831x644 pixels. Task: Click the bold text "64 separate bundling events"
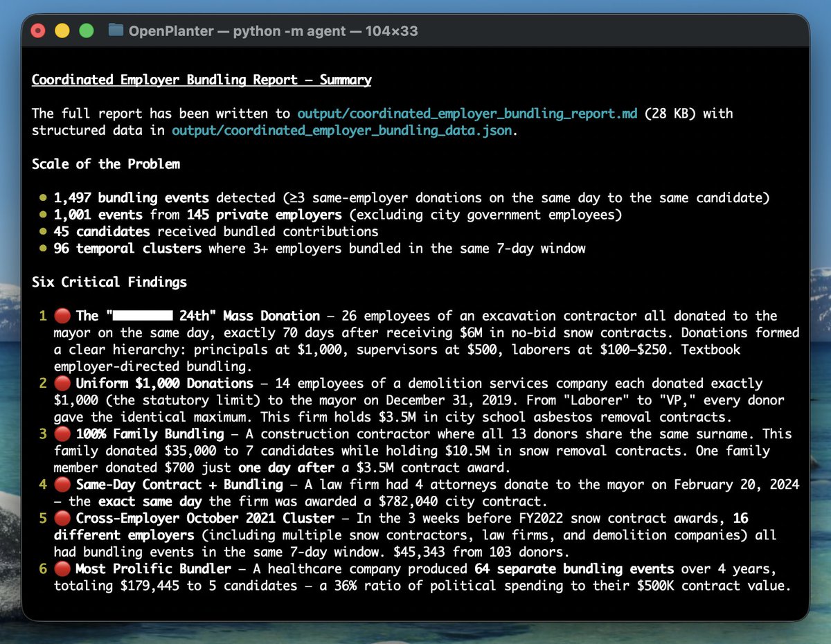click(x=574, y=569)
